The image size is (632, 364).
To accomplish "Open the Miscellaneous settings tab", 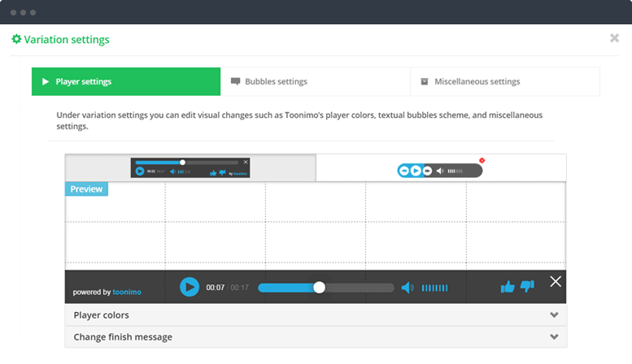I will (x=505, y=81).
